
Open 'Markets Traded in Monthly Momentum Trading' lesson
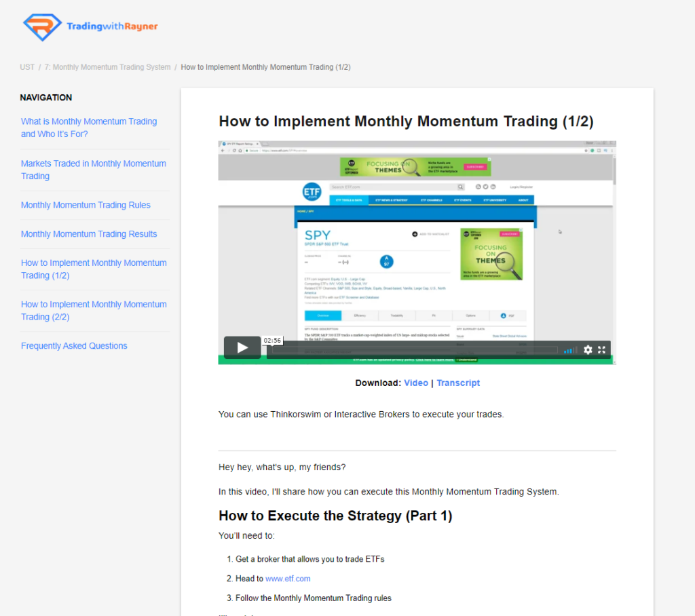pyautogui.click(x=94, y=170)
